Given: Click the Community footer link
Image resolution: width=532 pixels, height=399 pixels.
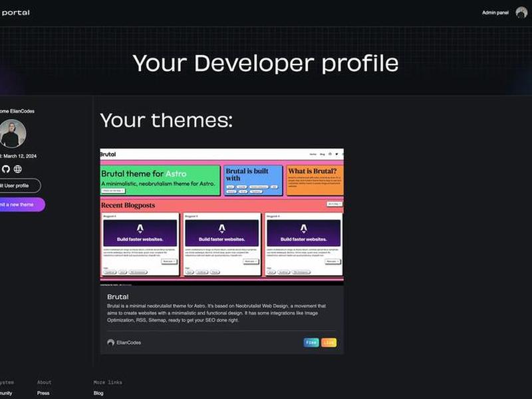Looking at the screenshot, I should [6, 393].
